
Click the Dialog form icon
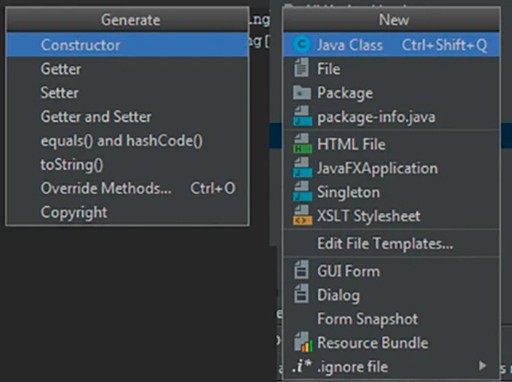(x=301, y=294)
